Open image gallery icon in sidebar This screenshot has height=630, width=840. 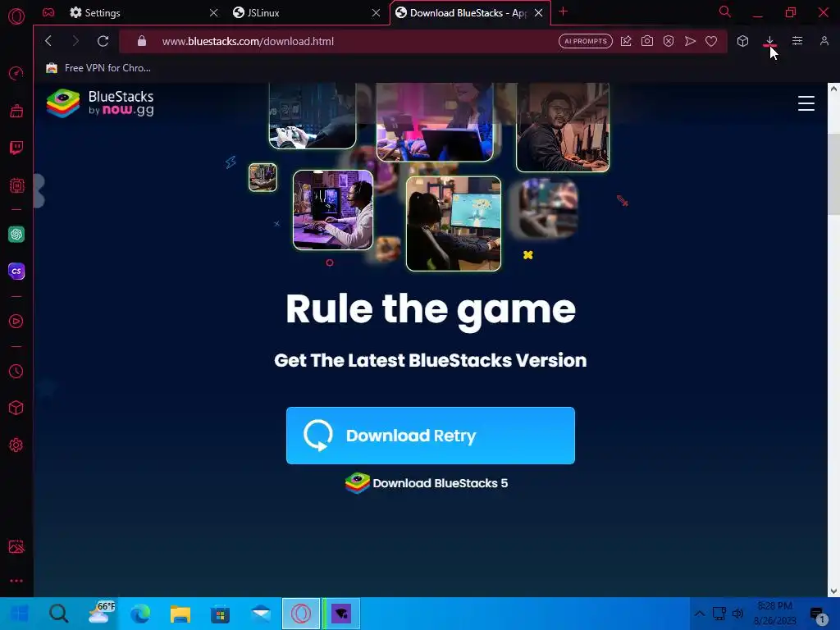[x=16, y=546]
